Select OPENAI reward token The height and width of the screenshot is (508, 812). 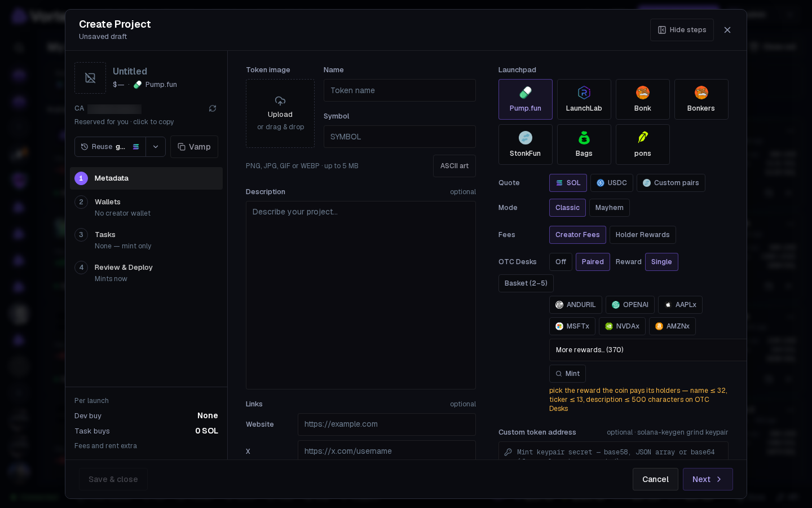pos(630,305)
